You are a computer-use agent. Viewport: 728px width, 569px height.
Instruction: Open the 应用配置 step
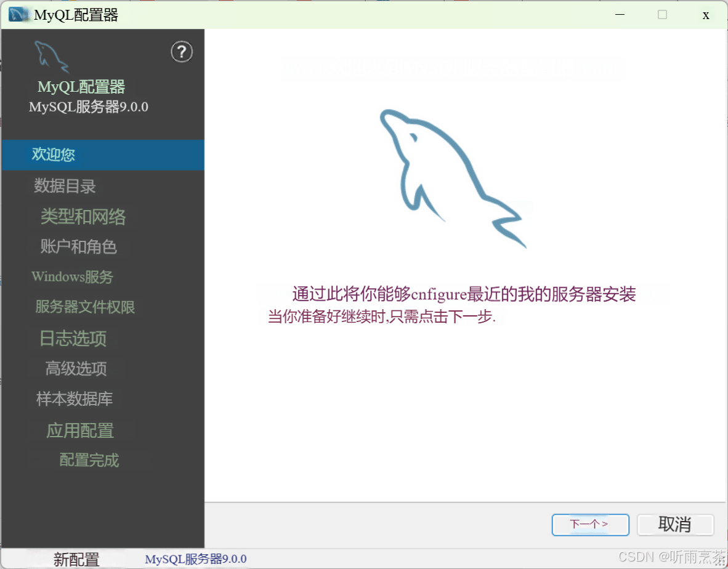80,430
